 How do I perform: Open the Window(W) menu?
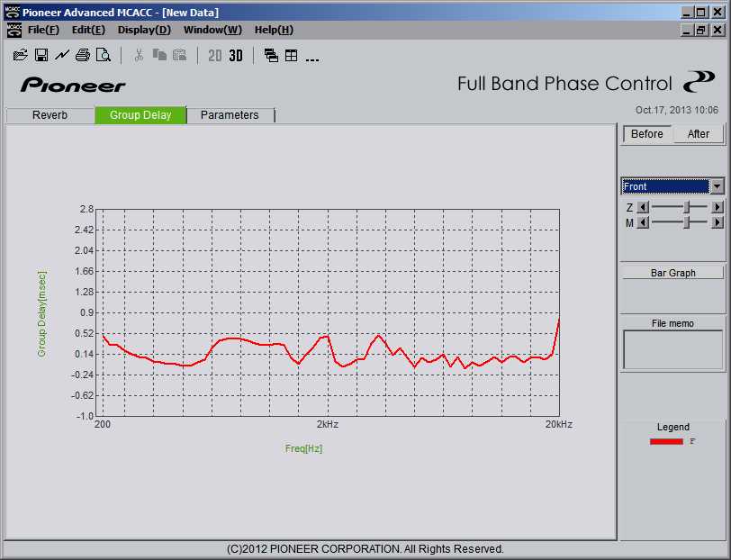point(212,30)
